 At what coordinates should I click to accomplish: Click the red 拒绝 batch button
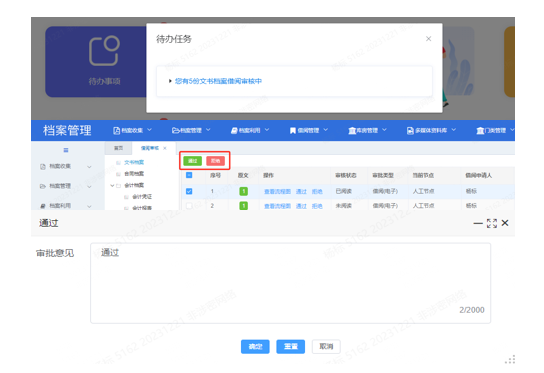tap(215, 161)
